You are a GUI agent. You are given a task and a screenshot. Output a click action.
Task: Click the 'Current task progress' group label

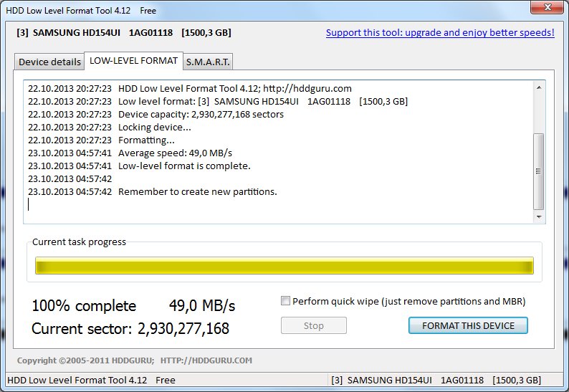click(x=79, y=242)
